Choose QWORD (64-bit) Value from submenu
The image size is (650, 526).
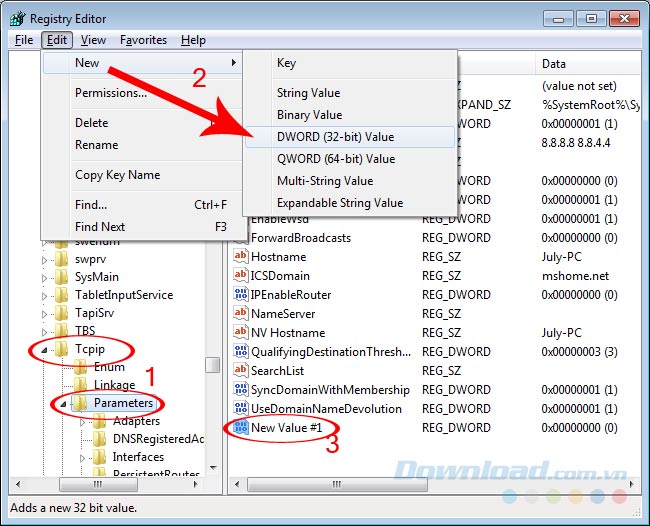tap(350, 159)
